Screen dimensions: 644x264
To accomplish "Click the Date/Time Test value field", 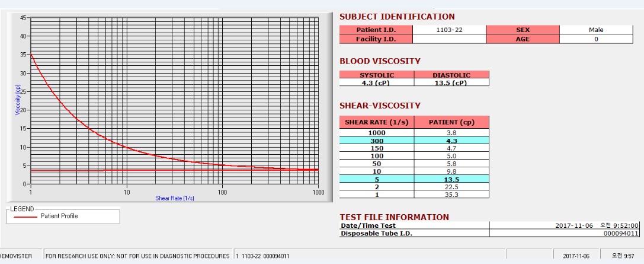I will point(565,225).
